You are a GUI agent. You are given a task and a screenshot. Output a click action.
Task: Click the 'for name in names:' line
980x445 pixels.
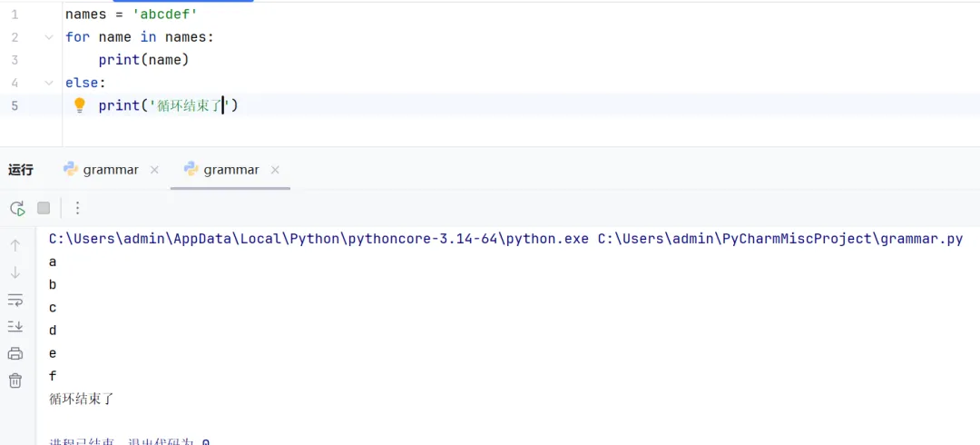click(140, 37)
